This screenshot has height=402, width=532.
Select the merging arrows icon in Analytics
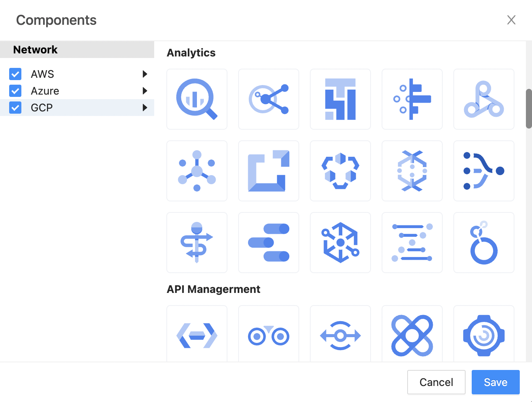484,171
